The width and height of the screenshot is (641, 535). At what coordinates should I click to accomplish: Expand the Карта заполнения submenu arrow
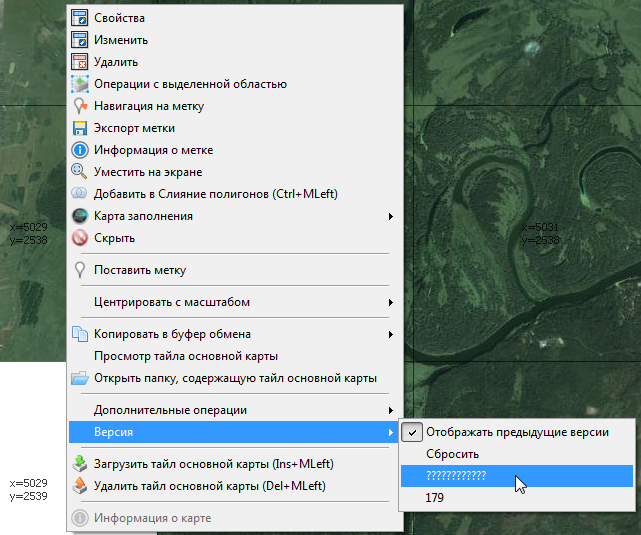[x=390, y=216]
